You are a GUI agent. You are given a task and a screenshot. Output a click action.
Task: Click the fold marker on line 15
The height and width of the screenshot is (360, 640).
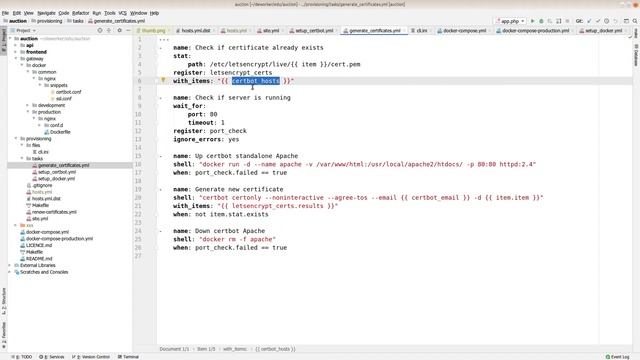(160, 156)
